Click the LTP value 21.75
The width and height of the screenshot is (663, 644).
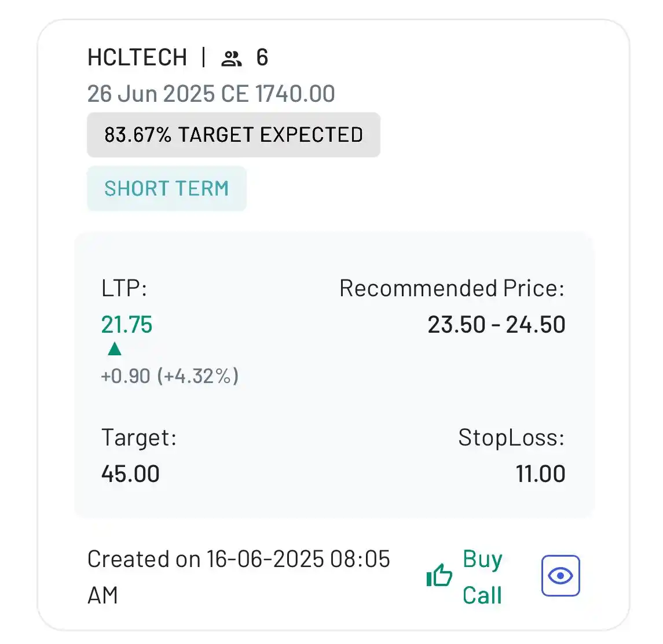(x=126, y=325)
